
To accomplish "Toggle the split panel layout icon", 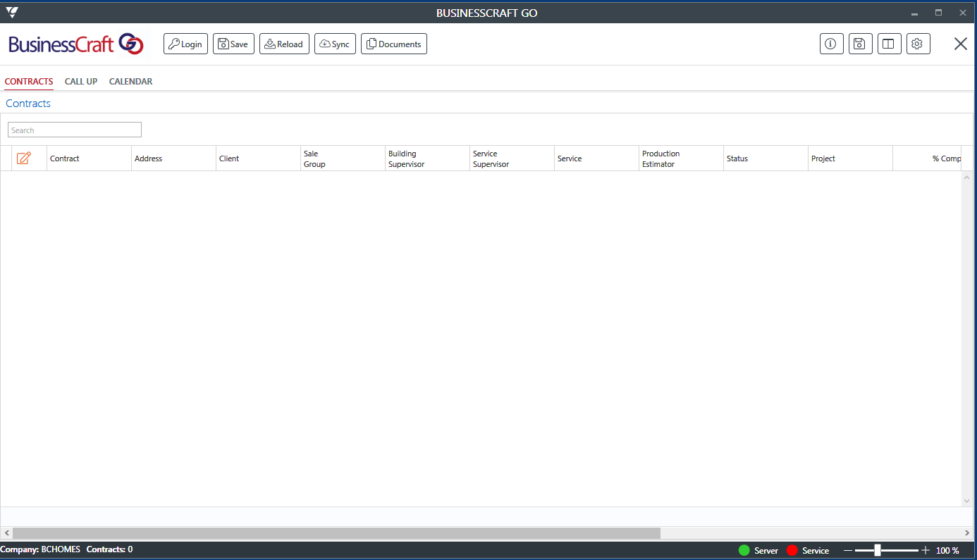I will point(889,44).
